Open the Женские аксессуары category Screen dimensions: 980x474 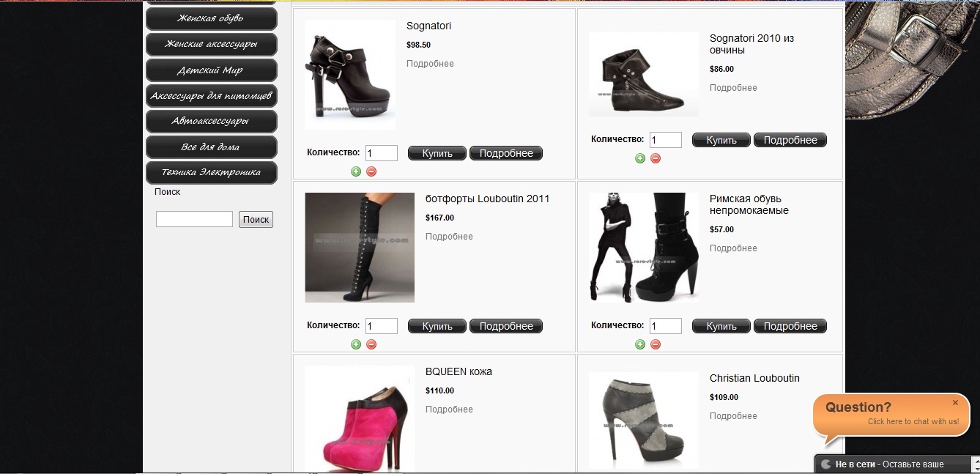(212, 44)
